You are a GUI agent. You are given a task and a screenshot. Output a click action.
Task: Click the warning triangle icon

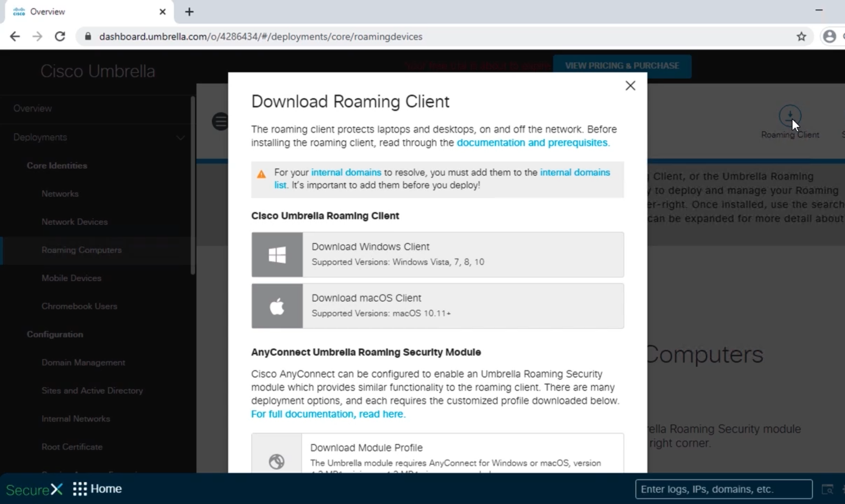[261, 174]
